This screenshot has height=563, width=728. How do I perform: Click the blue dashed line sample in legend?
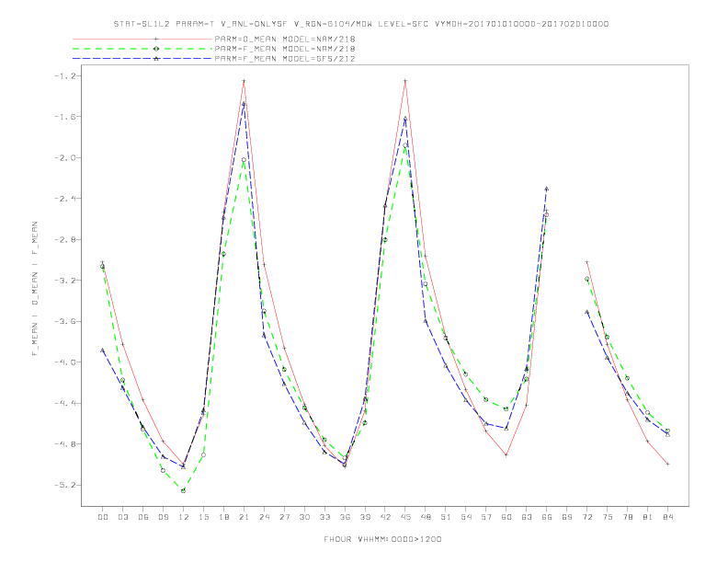point(142,59)
